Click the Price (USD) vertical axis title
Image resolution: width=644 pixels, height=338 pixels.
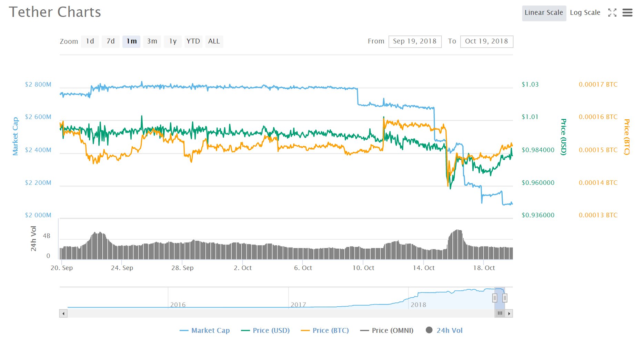(563, 137)
